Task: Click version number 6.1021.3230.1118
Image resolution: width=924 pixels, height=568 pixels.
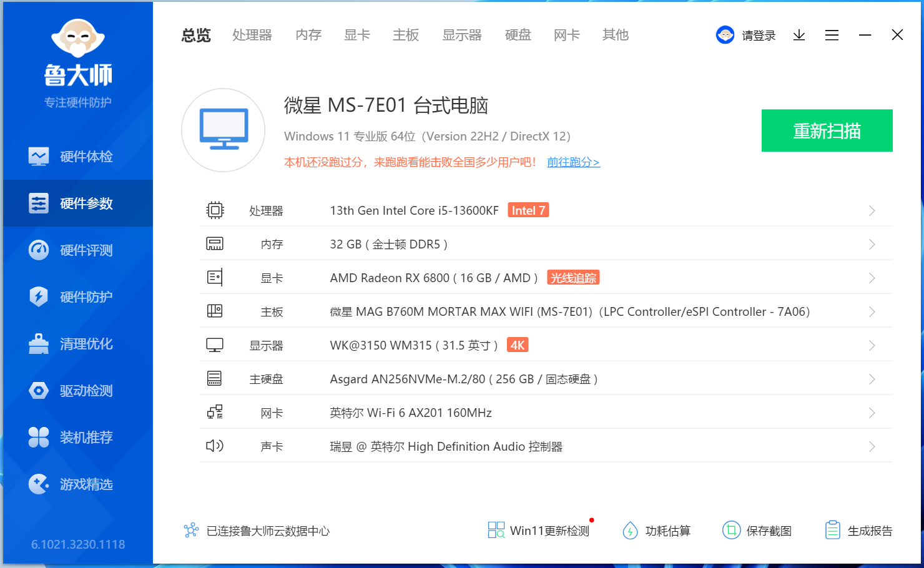Action: (78, 544)
